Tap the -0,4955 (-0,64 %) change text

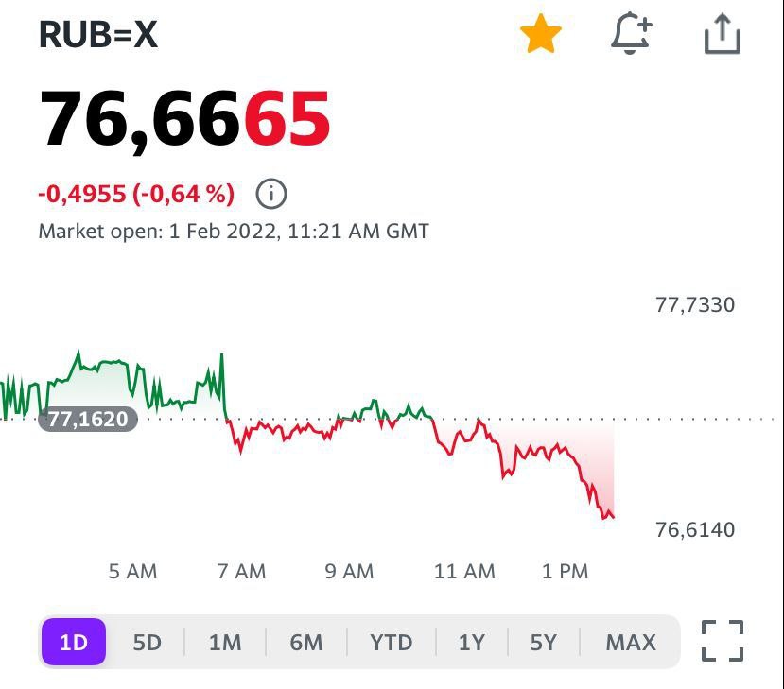point(136,195)
